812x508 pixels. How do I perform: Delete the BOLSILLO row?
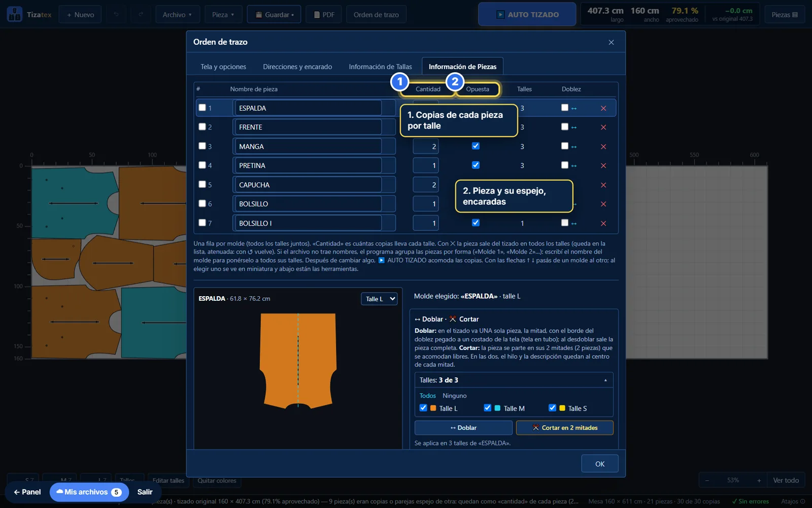603,204
